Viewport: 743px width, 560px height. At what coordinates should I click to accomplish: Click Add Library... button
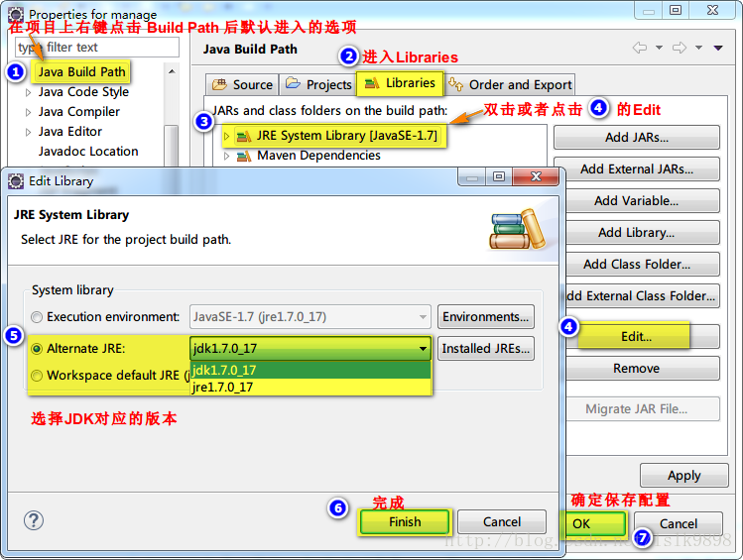click(x=642, y=233)
